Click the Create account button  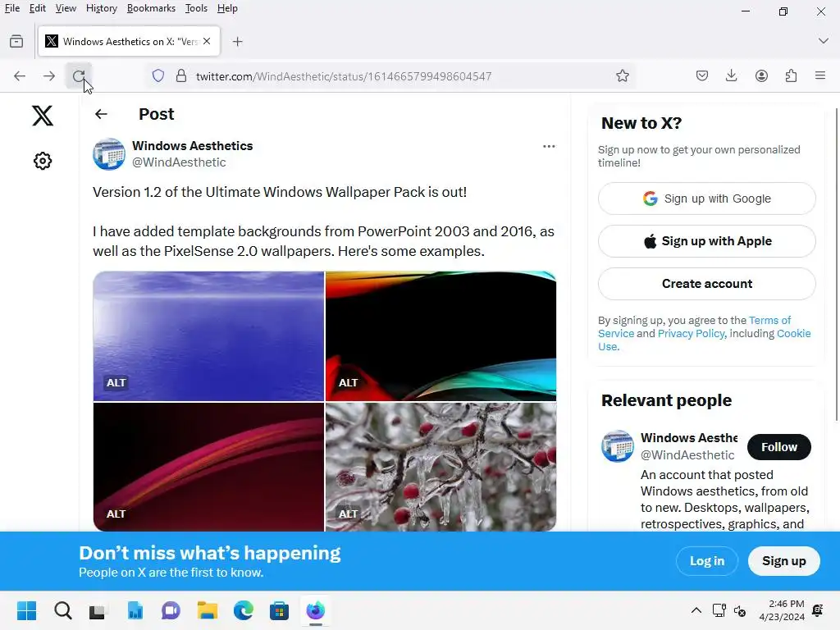(706, 284)
